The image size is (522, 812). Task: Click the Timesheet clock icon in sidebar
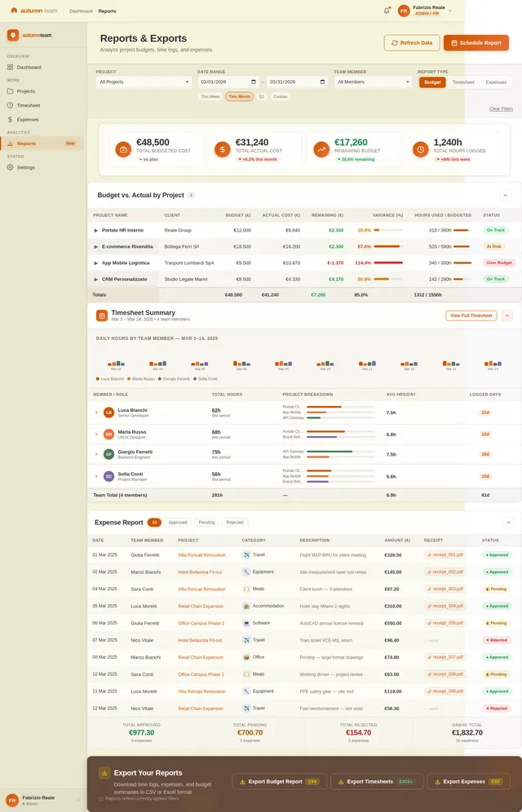[x=10, y=105]
